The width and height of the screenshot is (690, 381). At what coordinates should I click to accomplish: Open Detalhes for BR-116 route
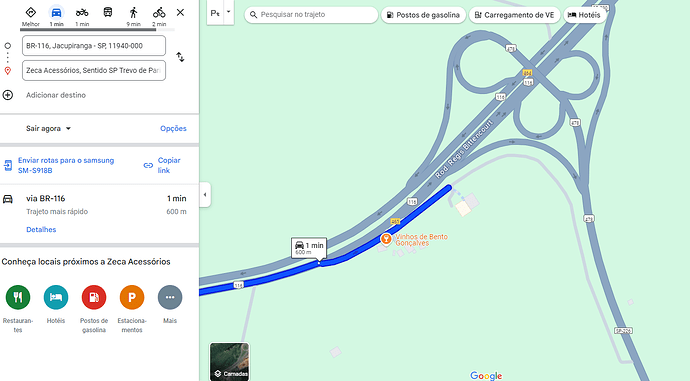click(41, 230)
